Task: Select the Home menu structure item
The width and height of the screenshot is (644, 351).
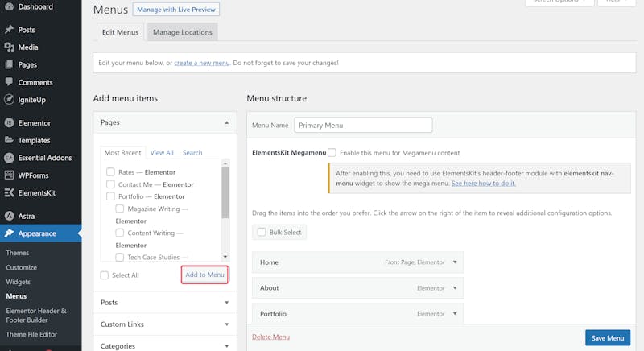Action: tap(357, 262)
